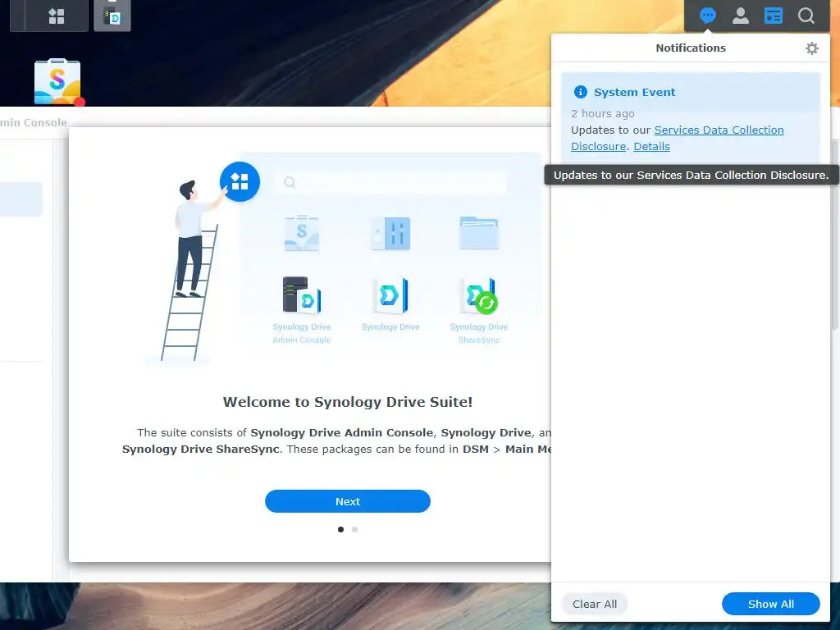
Task: Go to second wizard page dot
Action: pos(354,529)
